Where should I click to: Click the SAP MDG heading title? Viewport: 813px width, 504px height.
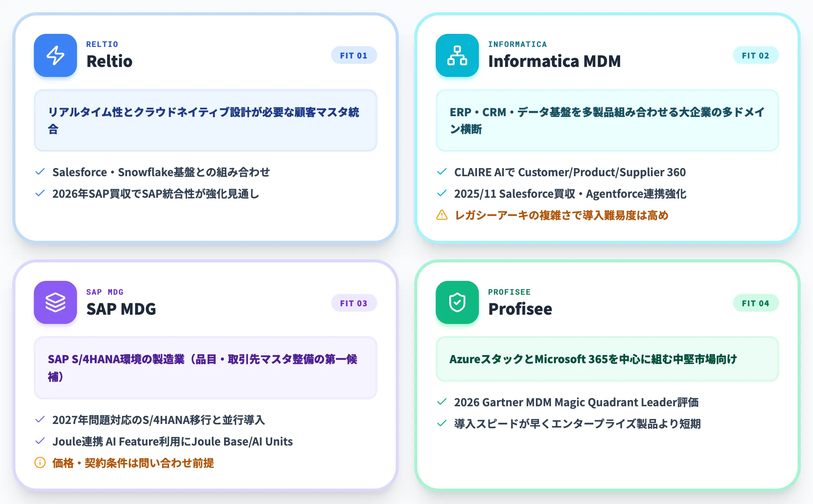tap(121, 309)
